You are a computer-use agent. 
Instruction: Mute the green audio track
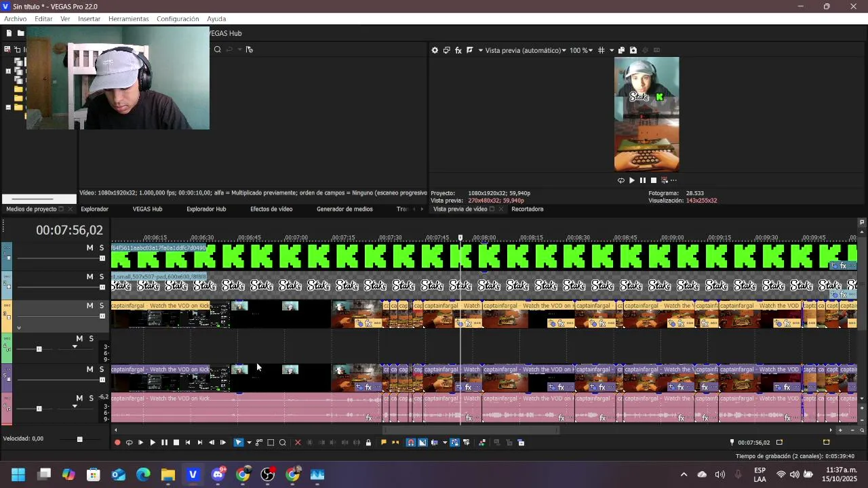click(x=79, y=338)
